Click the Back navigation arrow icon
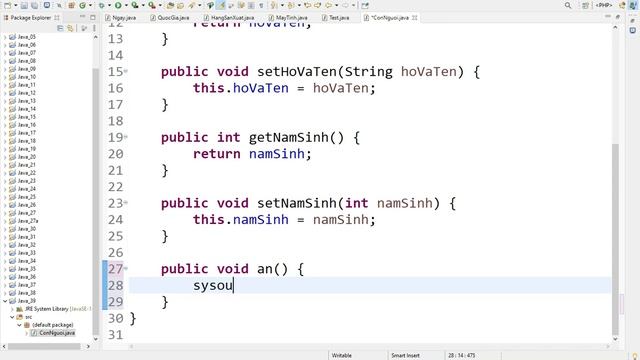 click(x=328, y=5)
